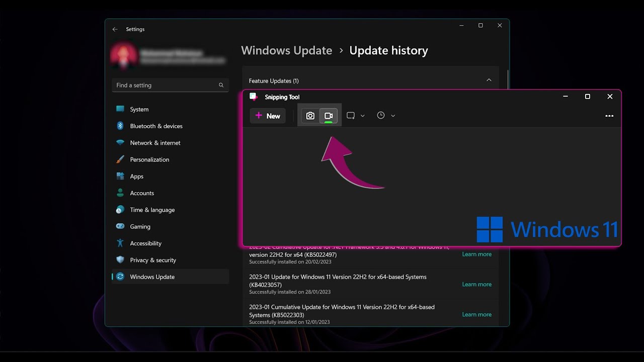Open the snipping shape mode dropdown
644x362 pixels.
(x=356, y=116)
